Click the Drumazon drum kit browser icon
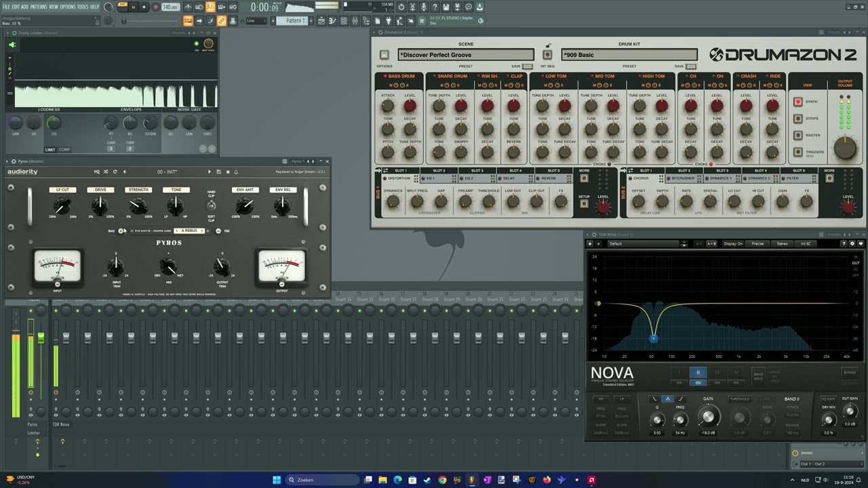868x488 pixels. tap(547, 55)
